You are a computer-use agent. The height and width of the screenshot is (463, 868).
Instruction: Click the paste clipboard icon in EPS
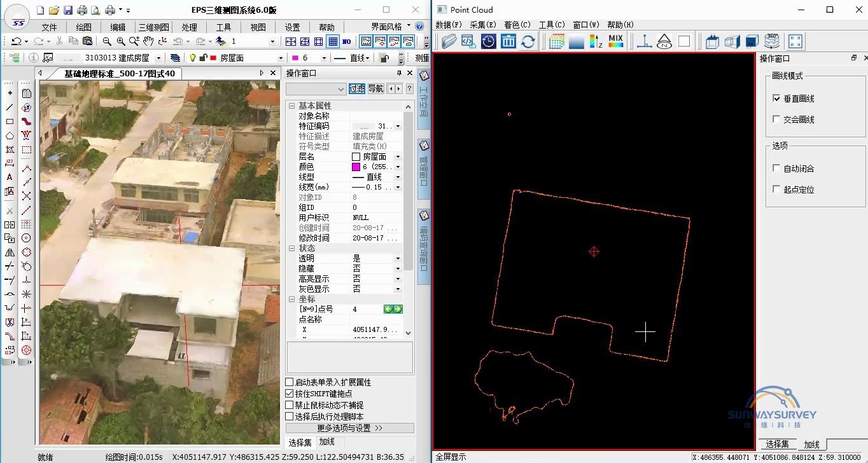click(x=87, y=41)
